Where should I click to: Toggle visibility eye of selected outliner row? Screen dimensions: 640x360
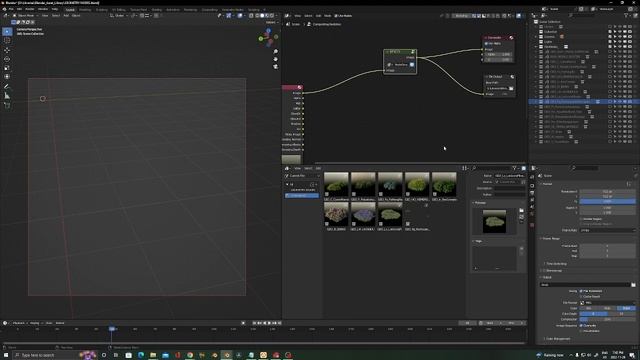click(x=620, y=102)
